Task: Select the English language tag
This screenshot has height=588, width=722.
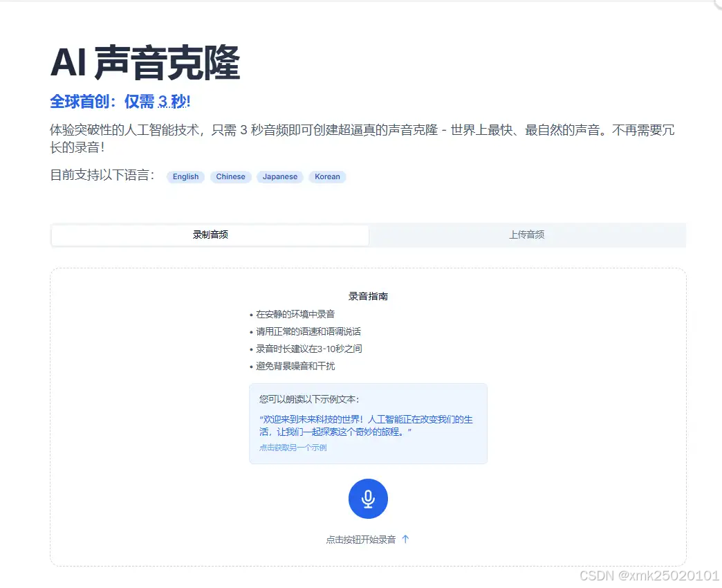Action: pyautogui.click(x=185, y=177)
